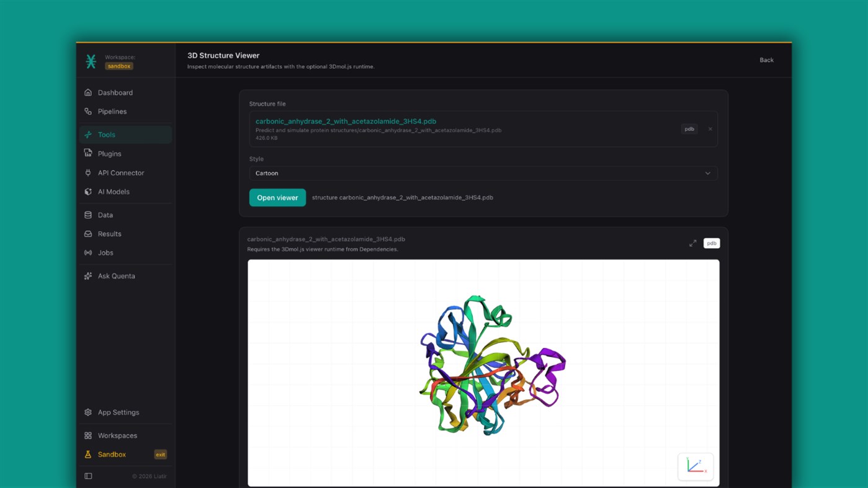Click the AI Models cube icon
The width and height of the screenshot is (868, 488).
tap(88, 192)
